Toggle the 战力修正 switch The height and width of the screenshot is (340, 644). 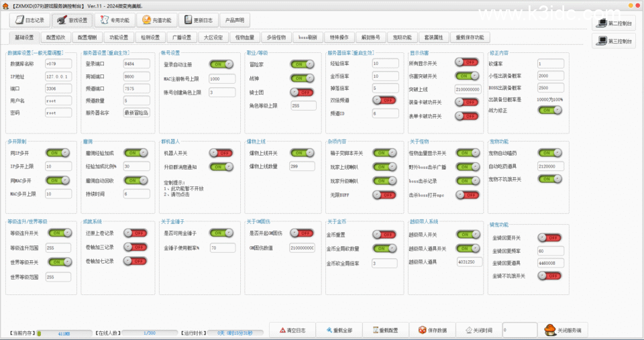[x=550, y=110]
